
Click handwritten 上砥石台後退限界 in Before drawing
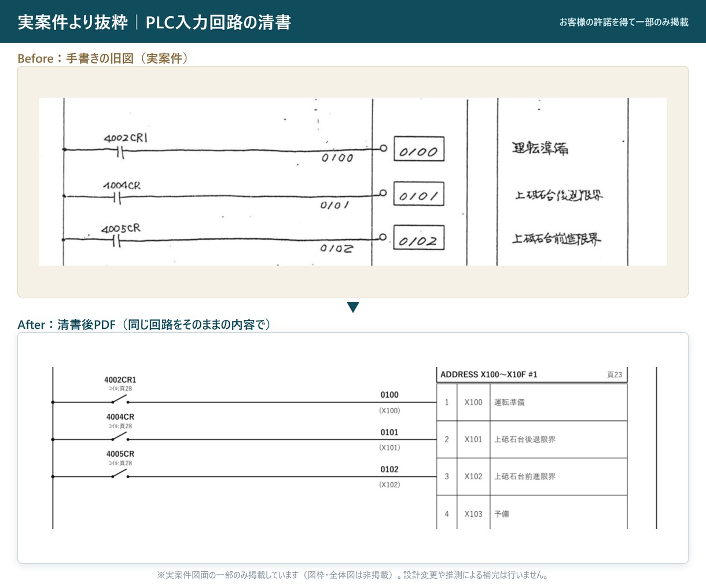click(559, 195)
